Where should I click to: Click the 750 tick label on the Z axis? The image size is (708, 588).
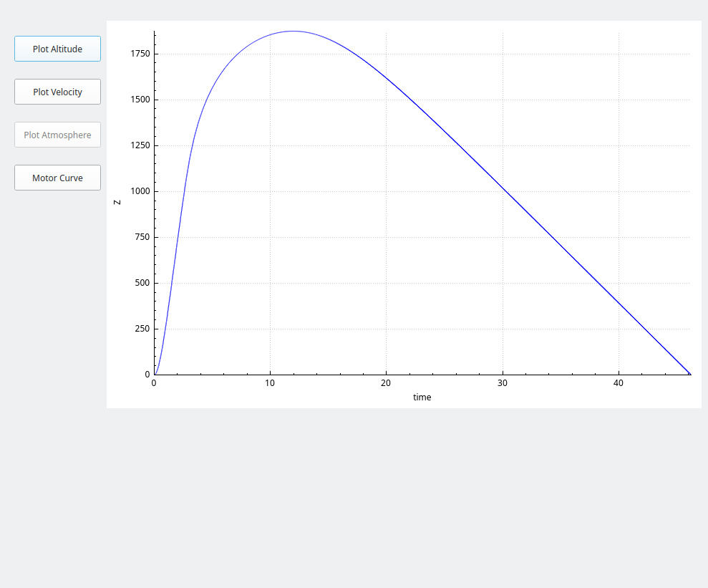pos(142,237)
